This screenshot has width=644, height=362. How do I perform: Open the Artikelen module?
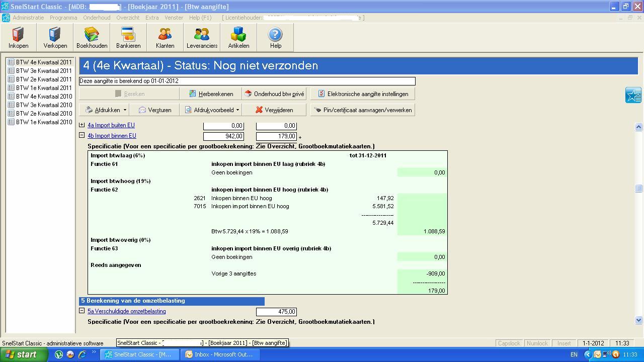coord(238,38)
